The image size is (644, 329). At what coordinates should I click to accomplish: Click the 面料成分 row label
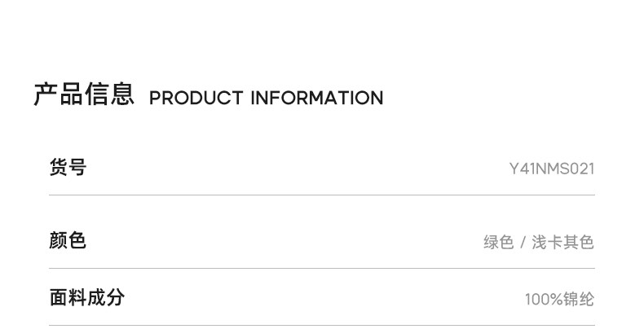86,297
